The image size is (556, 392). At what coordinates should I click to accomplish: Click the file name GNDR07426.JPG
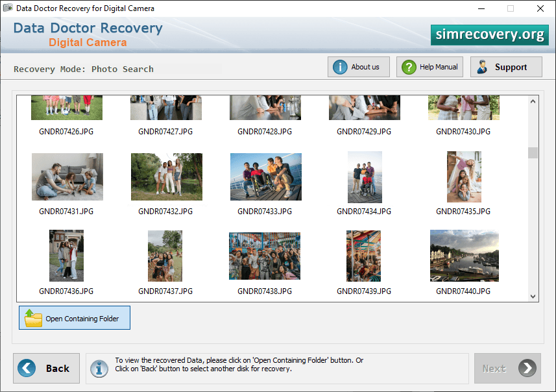click(x=66, y=132)
